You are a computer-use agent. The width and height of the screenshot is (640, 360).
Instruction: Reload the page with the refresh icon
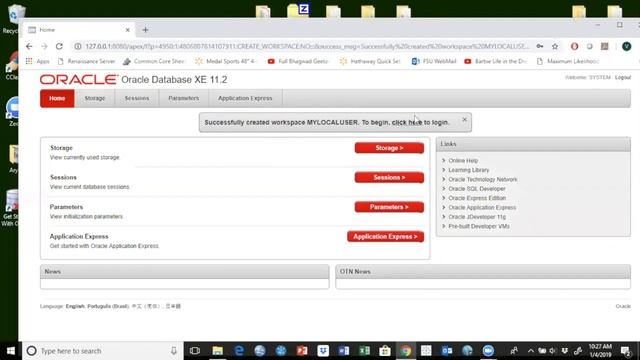pos(59,47)
